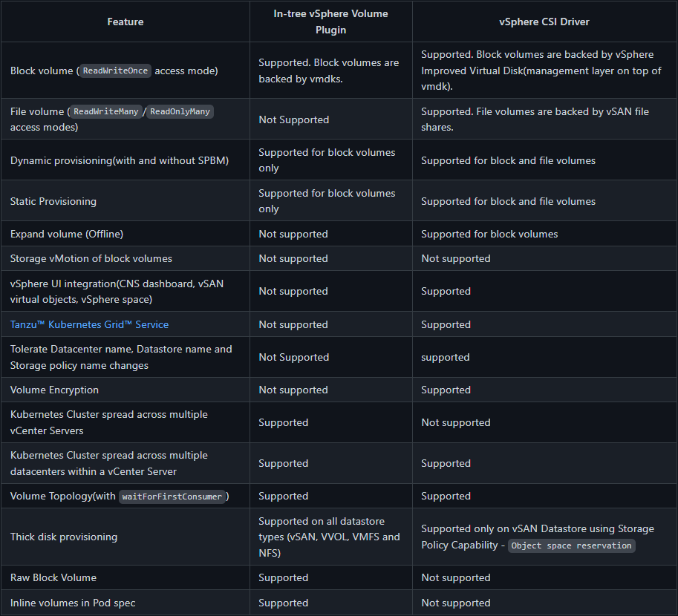Select the Static Provisioning feature cell
678x616 pixels.
point(53,201)
